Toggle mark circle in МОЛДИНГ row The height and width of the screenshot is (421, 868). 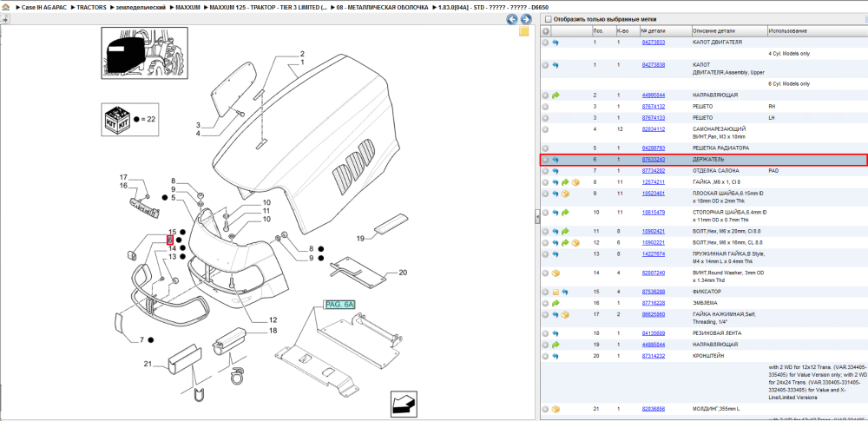point(545,409)
